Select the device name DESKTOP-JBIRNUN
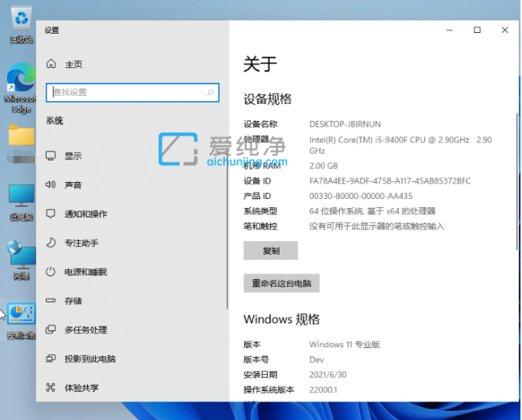522x420 pixels. click(x=345, y=124)
